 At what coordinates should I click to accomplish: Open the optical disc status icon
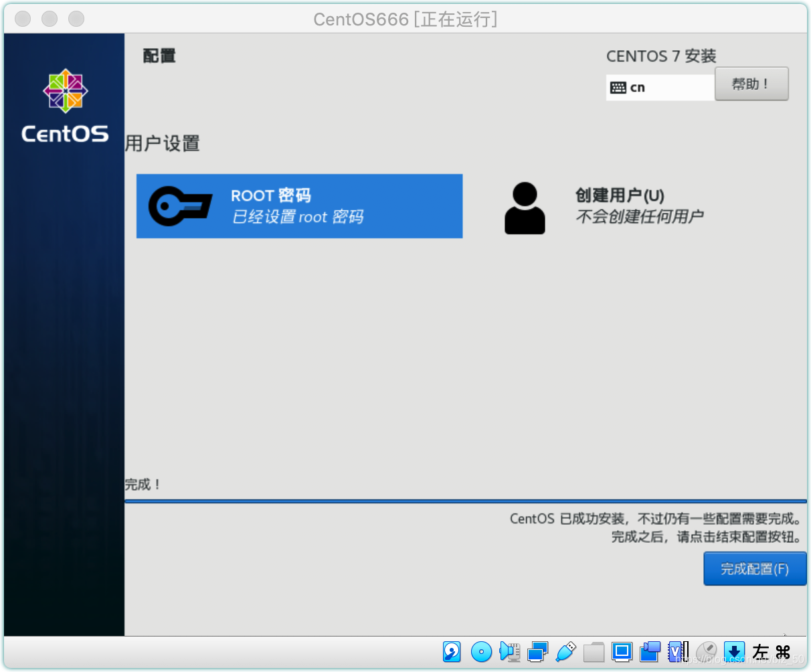click(x=481, y=651)
